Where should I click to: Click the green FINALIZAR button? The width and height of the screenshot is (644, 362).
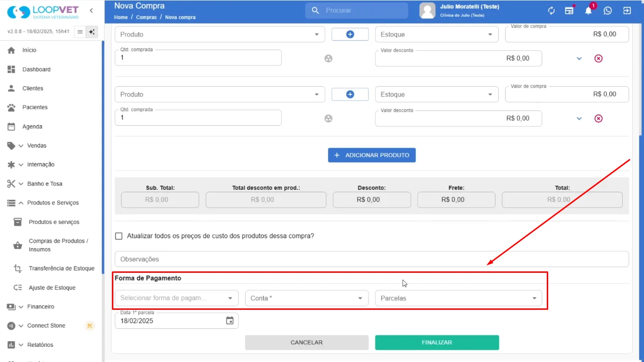point(437,343)
